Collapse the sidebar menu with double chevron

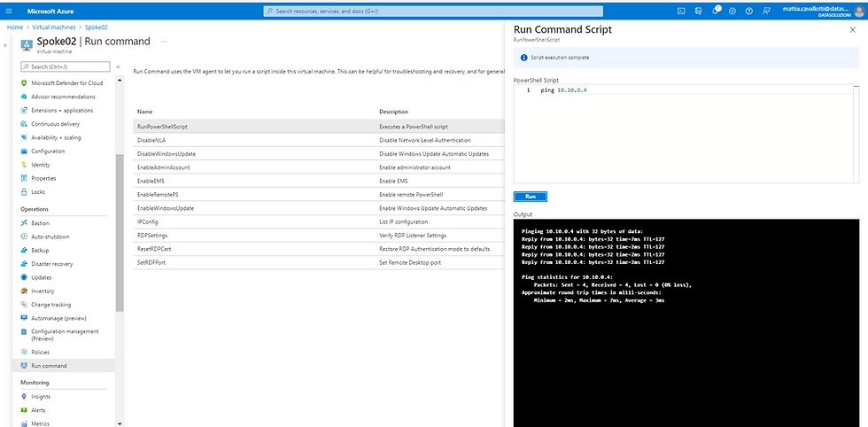click(x=119, y=67)
